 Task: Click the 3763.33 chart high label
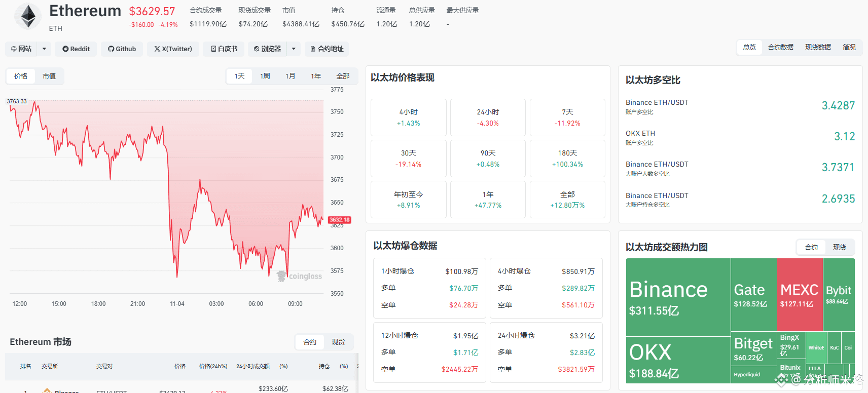point(17,101)
